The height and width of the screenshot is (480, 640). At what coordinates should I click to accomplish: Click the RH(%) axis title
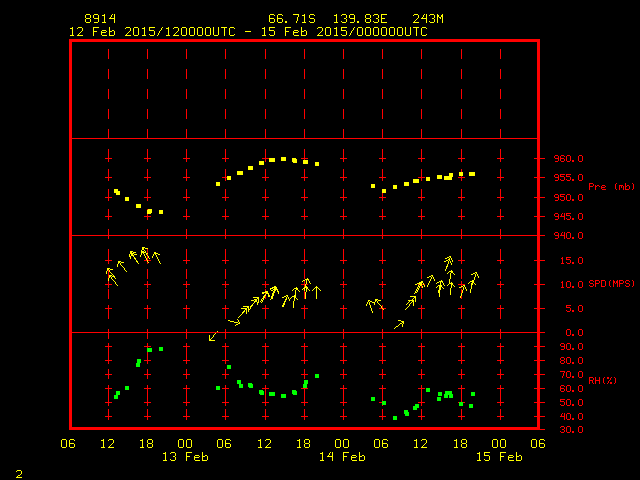[602, 380]
